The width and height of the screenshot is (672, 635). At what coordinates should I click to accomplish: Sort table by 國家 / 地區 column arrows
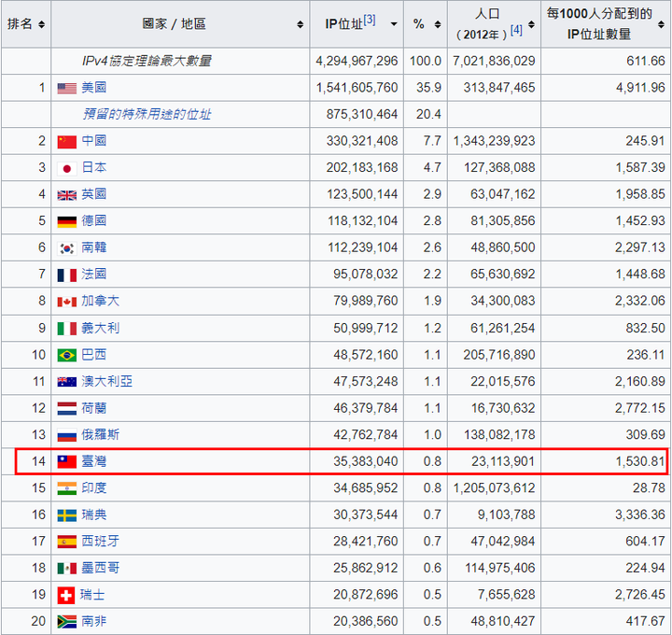pos(300,24)
